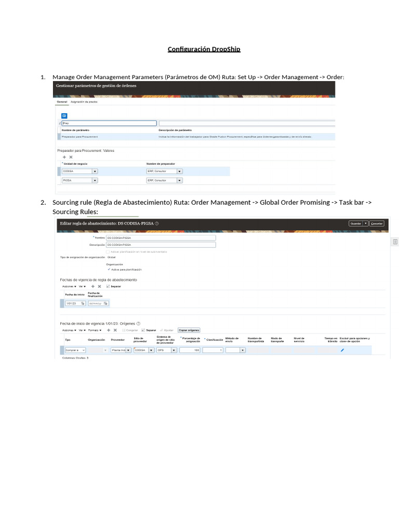The width and height of the screenshot is (399, 532).
Task: Open the calendar picker for Fecha de finalización
Action: click(105, 303)
